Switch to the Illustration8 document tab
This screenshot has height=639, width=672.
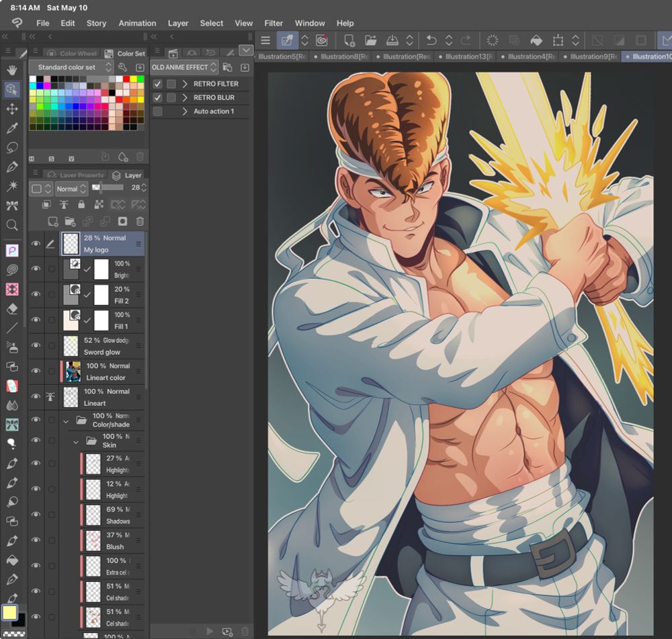coord(341,56)
